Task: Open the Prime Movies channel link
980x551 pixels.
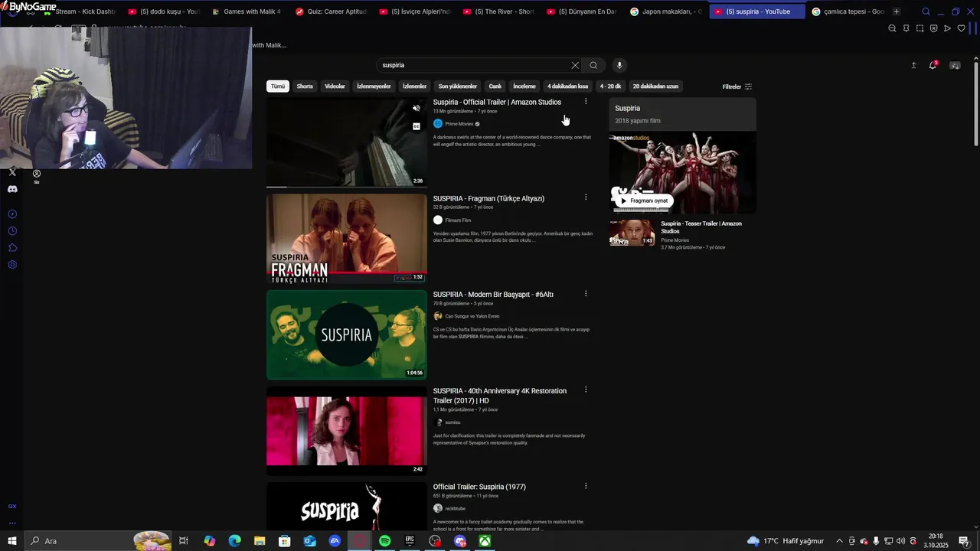Action: coord(459,124)
